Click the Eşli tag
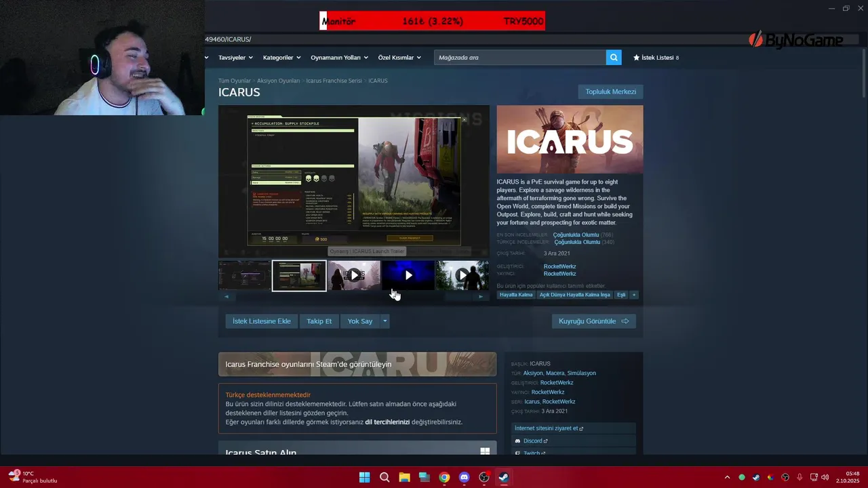This screenshot has height=488, width=868. pyautogui.click(x=621, y=295)
